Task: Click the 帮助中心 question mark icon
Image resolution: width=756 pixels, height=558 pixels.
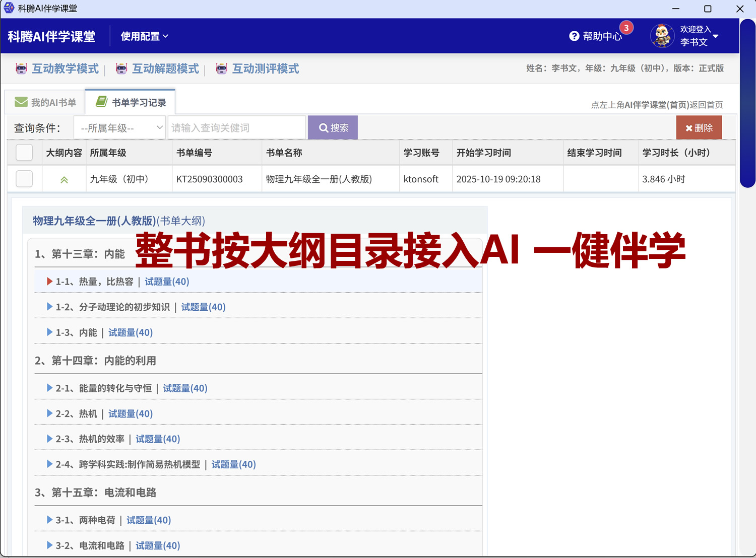Action: click(575, 36)
